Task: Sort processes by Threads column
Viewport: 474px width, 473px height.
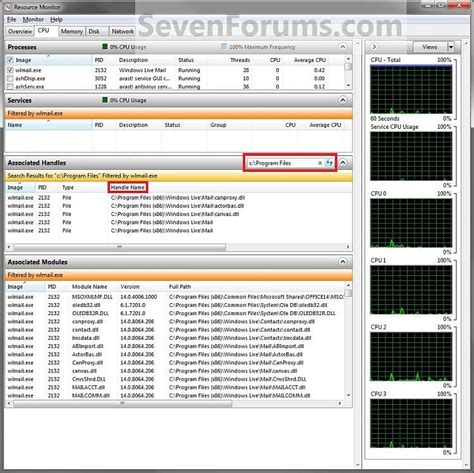Action: [240, 60]
